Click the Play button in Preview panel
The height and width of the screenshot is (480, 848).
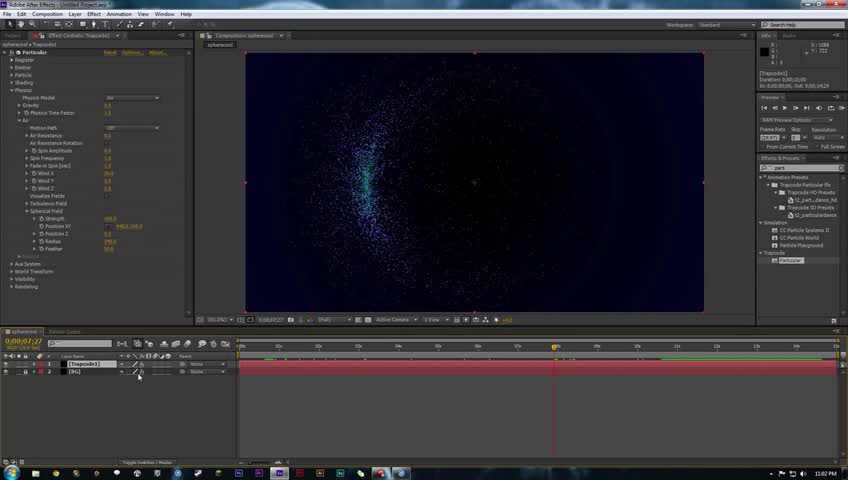click(785, 108)
